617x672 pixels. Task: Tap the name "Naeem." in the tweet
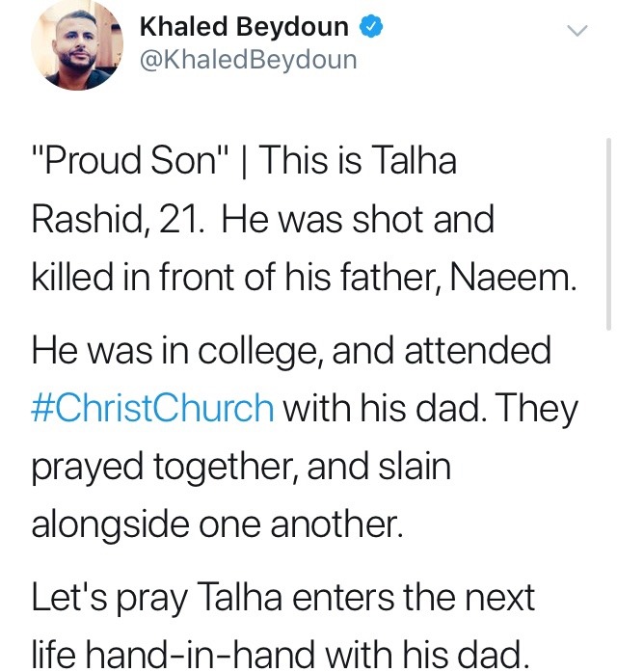tap(513, 277)
